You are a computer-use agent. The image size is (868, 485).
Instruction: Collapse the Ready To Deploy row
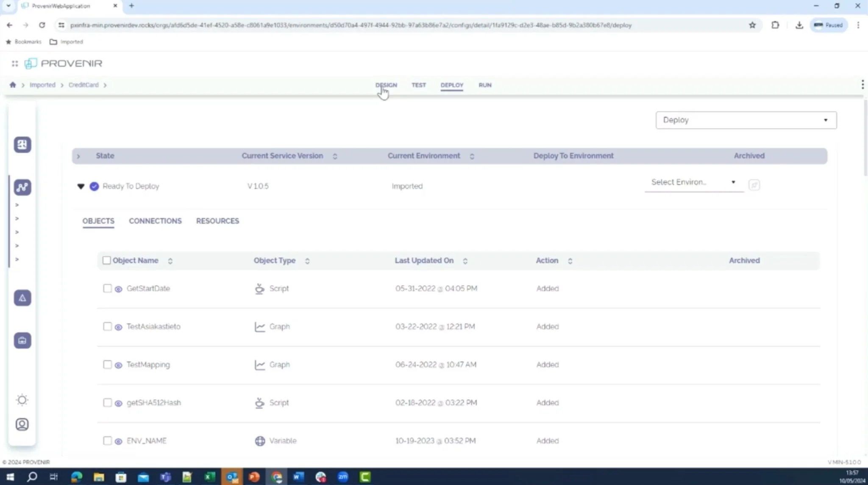click(81, 186)
